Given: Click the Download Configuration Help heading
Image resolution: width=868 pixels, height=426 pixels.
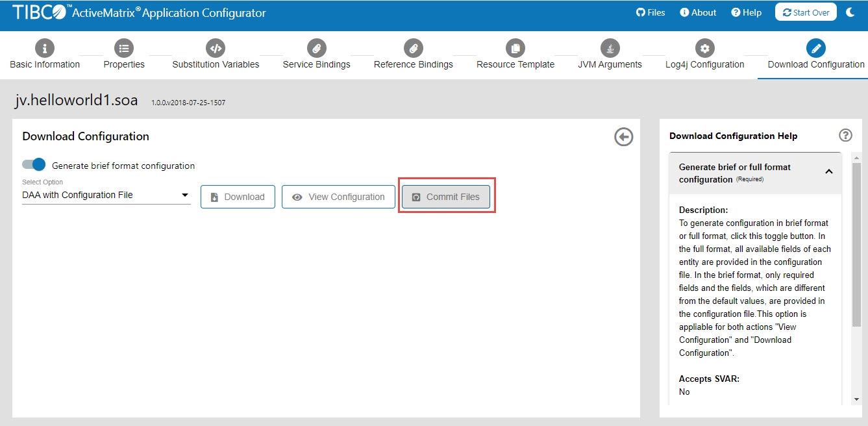Looking at the screenshot, I should click(734, 136).
